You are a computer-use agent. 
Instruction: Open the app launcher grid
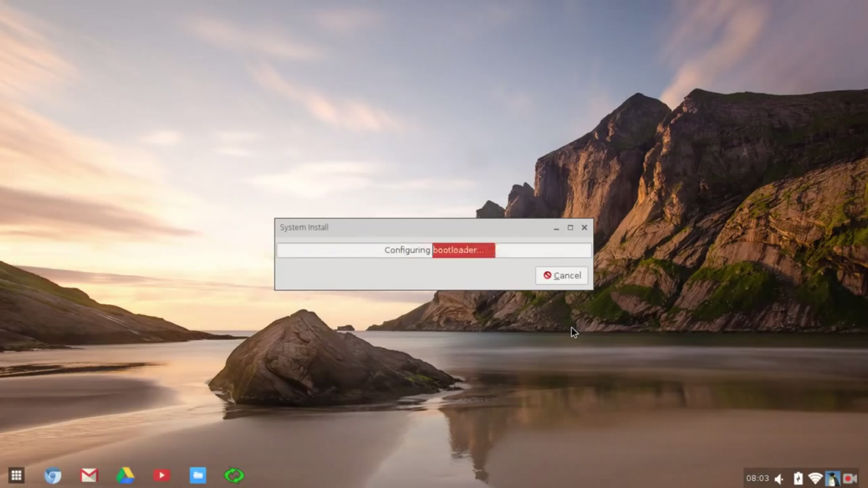click(x=16, y=476)
